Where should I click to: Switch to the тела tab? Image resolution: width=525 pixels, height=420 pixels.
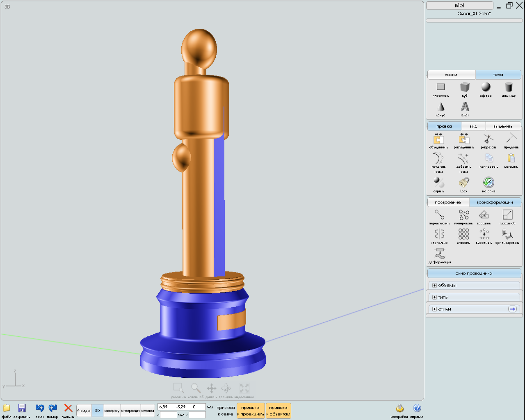(x=498, y=75)
